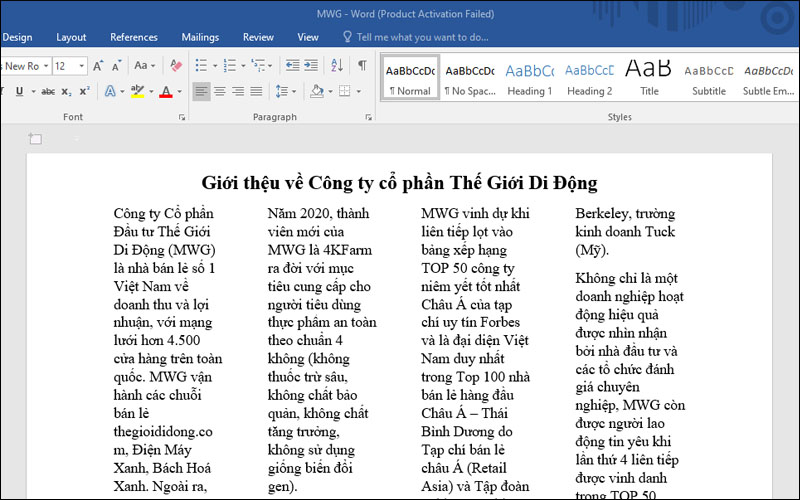Apply the Subtitle style
Screen dimensions: 800x500
point(709,78)
